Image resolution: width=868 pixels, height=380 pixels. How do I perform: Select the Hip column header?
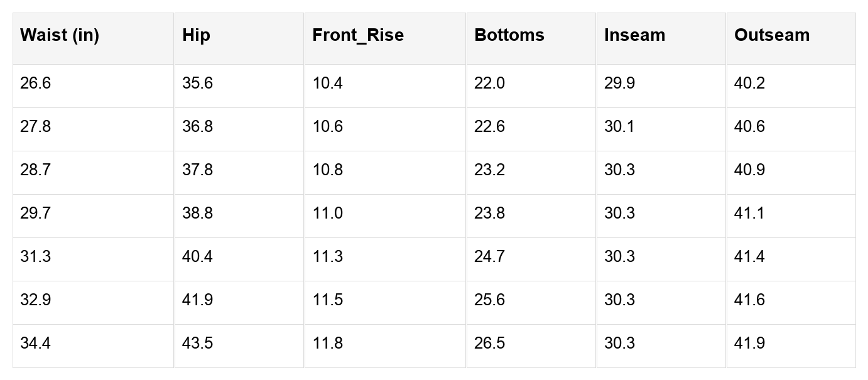coord(239,38)
